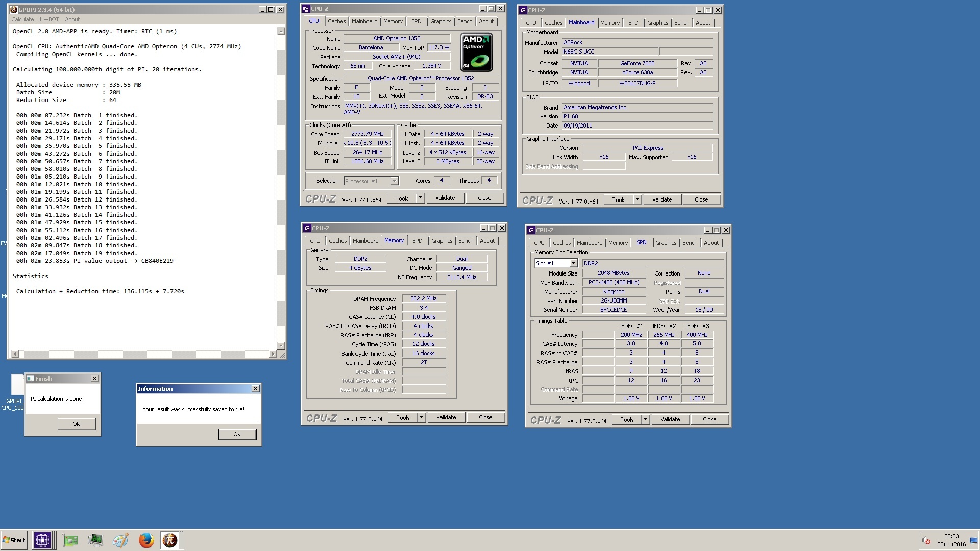
Task: Click the AMD Opteron logo in CPU-Z
Action: tap(476, 52)
